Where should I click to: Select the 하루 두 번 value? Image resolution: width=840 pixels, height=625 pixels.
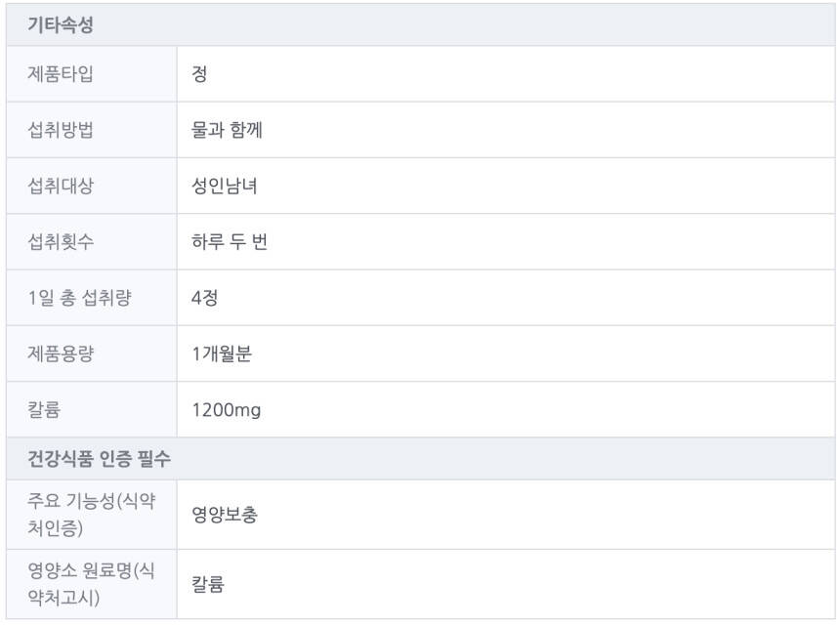[x=230, y=242]
